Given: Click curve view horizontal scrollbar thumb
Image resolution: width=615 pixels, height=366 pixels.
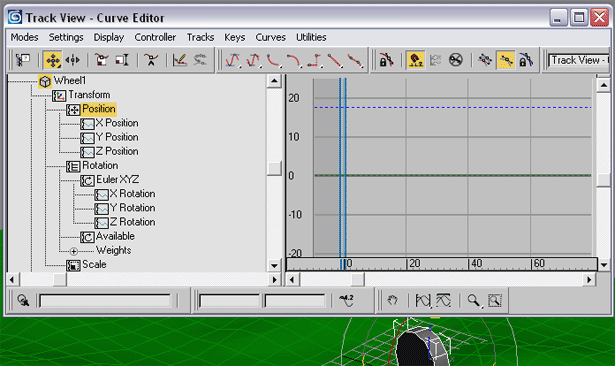Looking at the screenshot, I should coord(357,280).
